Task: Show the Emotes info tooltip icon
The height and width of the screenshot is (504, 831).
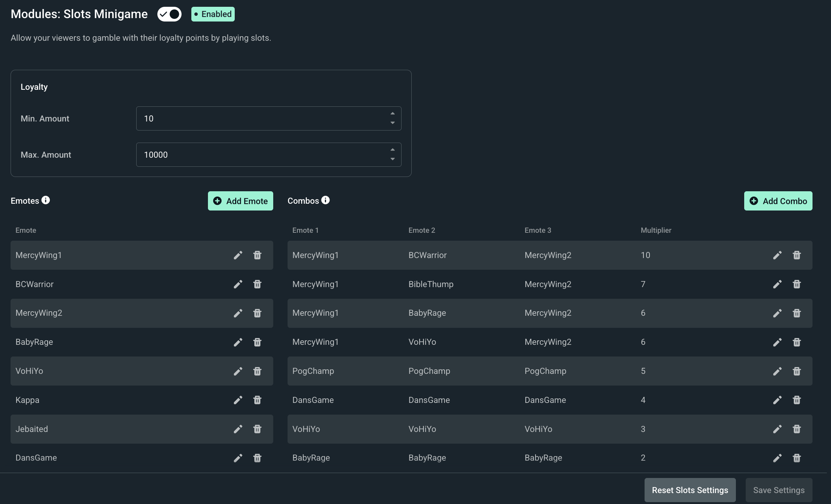Action: pos(46,200)
